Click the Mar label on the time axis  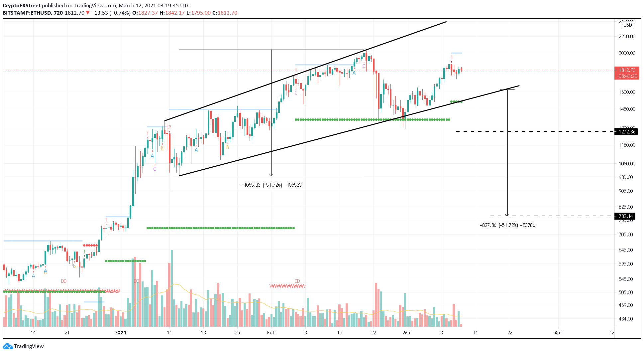tap(408, 333)
